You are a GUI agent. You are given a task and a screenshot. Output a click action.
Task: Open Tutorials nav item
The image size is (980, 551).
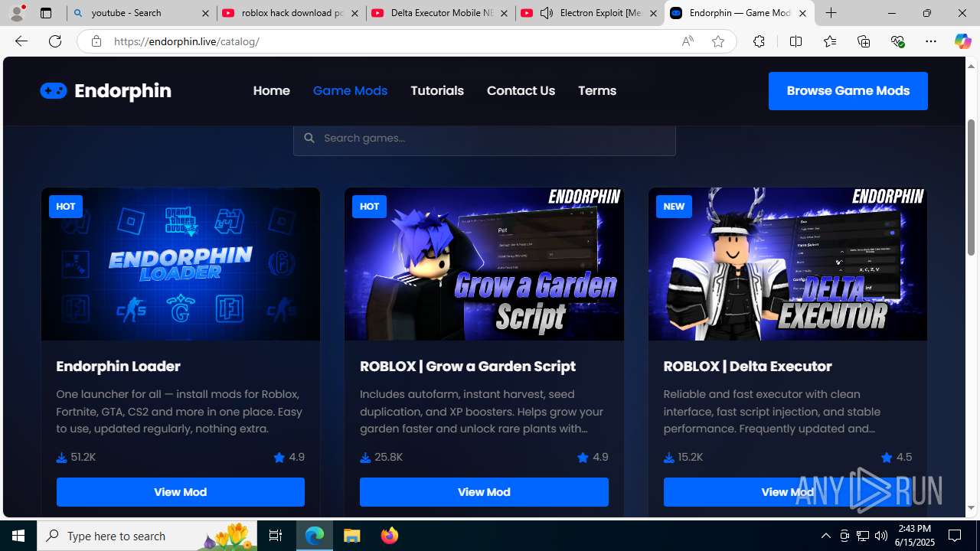click(x=437, y=90)
